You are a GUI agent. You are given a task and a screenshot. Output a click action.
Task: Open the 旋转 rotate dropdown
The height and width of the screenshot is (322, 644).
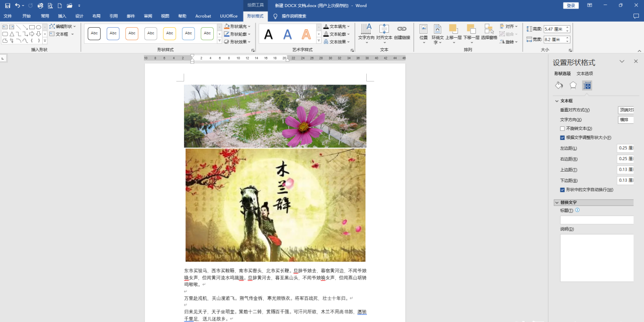[509, 42]
